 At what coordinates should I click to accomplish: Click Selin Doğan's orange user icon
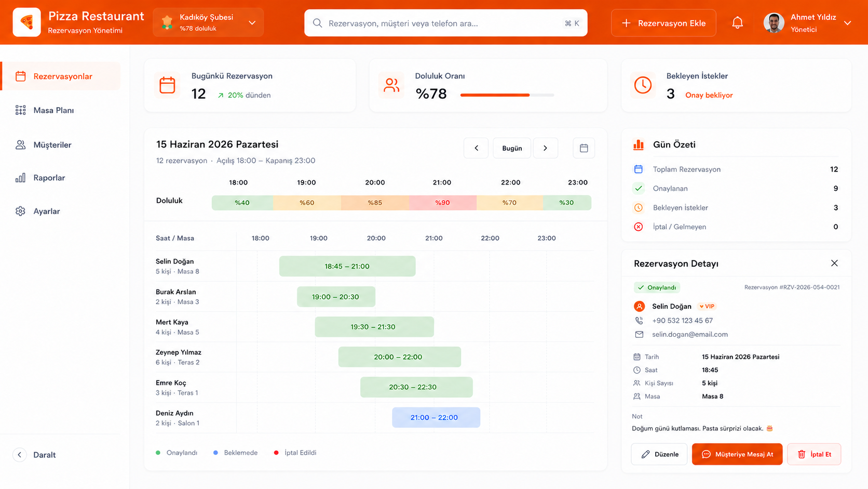coord(639,306)
